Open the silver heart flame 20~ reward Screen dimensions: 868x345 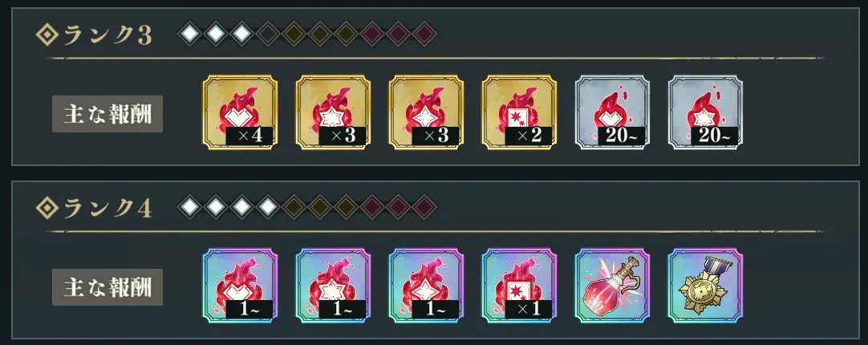pos(612,113)
